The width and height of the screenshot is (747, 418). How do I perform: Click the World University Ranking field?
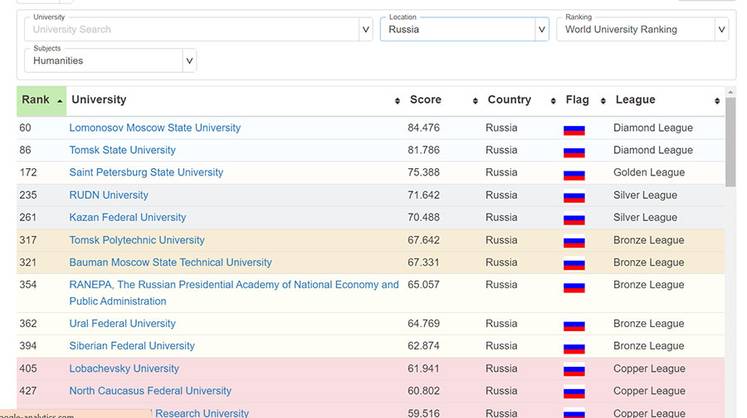(636, 30)
